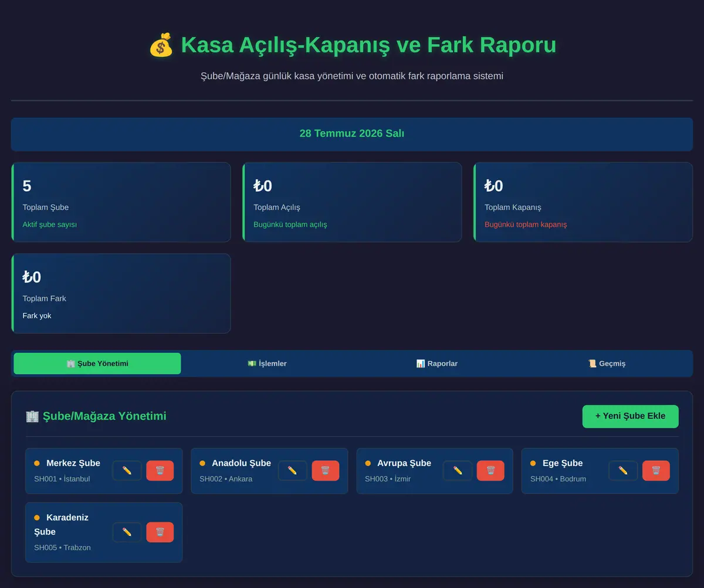This screenshot has height=588, width=704.
Task: Click the Fark yok text
Action: 37,316
